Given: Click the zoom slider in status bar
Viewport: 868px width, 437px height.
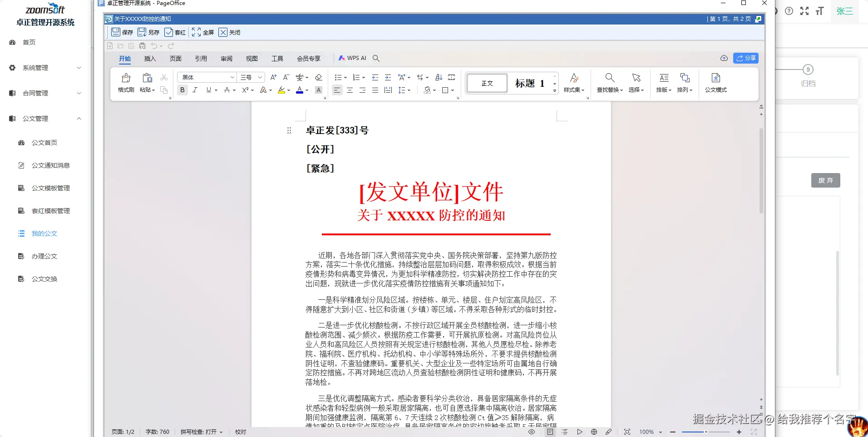Looking at the screenshot, I should (x=706, y=432).
